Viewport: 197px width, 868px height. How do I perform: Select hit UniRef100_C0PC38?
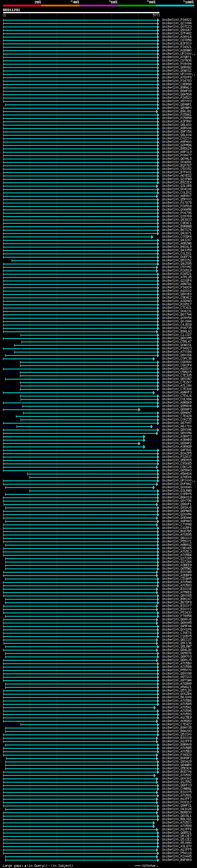click(176, 358)
